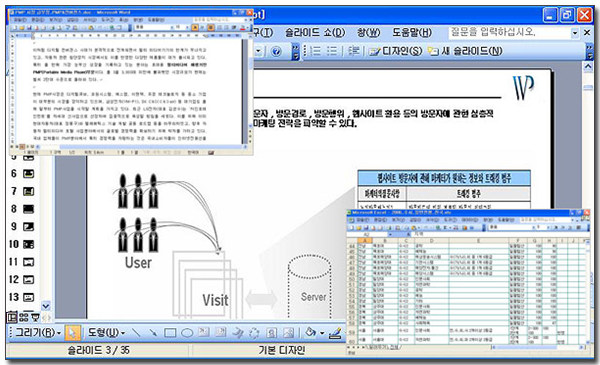Click the blue Help question-mark icon
This screenshot has height=365, width=600.
(x=276, y=51)
